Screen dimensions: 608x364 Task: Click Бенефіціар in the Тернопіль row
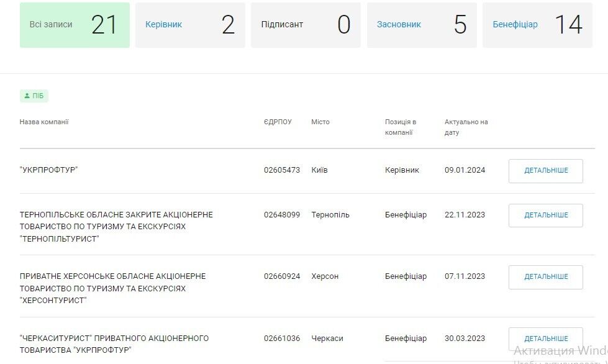[406, 214]
